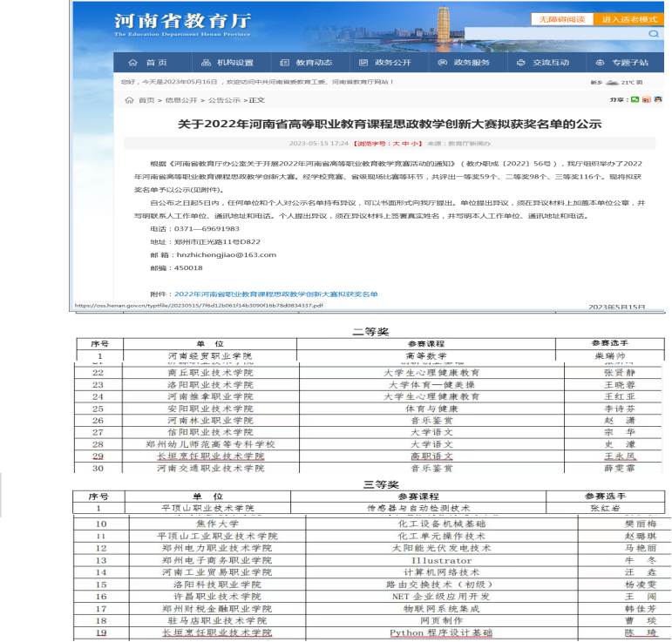Click the course 太阳能光伏发电技术
Screen dimensions: 672x642
(x=442, y=548)
